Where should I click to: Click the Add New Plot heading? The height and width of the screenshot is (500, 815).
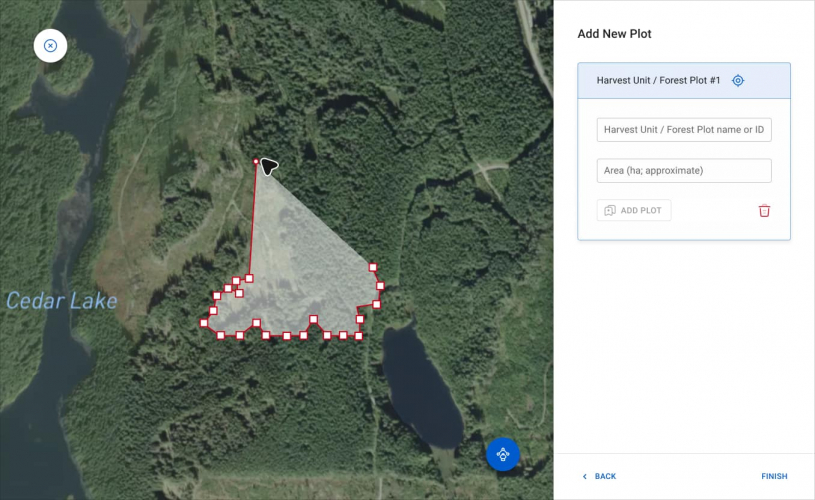pyautogui.click(x=614, y=34)
